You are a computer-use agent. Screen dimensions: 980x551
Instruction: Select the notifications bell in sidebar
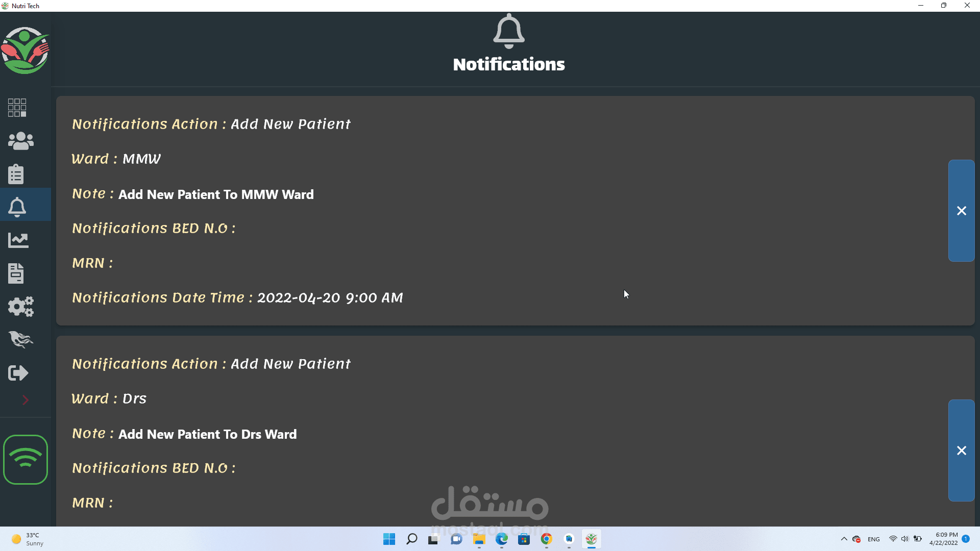point(17,207)
